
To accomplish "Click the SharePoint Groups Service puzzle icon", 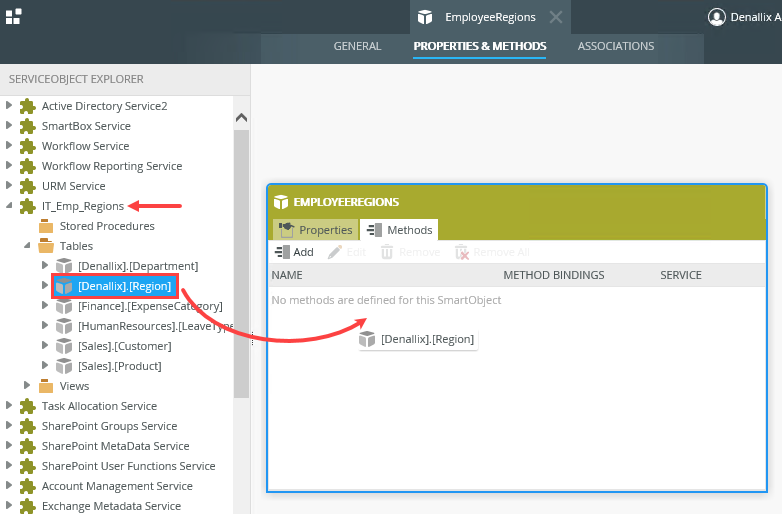I will point(27,426).
